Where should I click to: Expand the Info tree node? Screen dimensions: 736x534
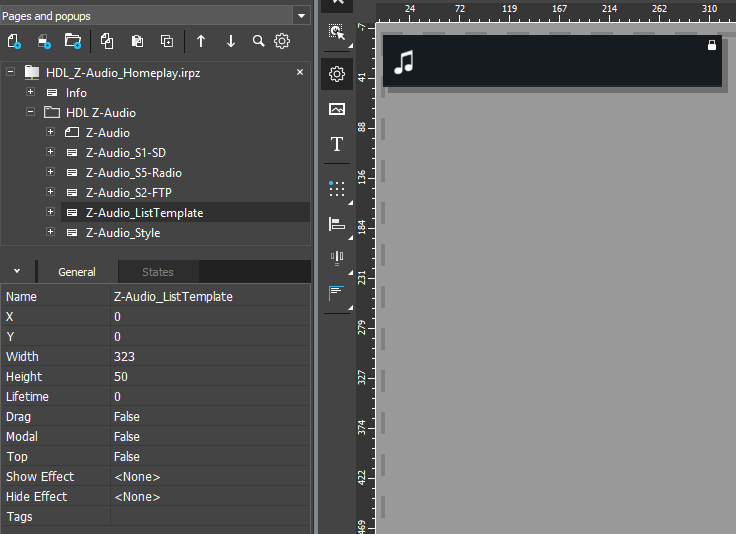[x=31, y=93]
